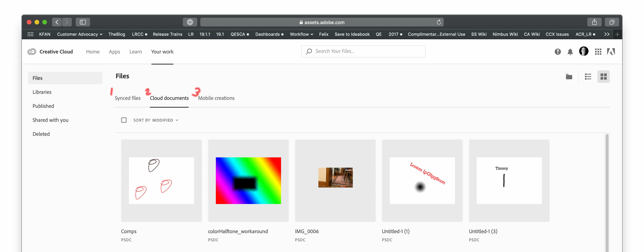Switch to Synced files tab
The image size is (644, 252).
(x=128, y=98)
